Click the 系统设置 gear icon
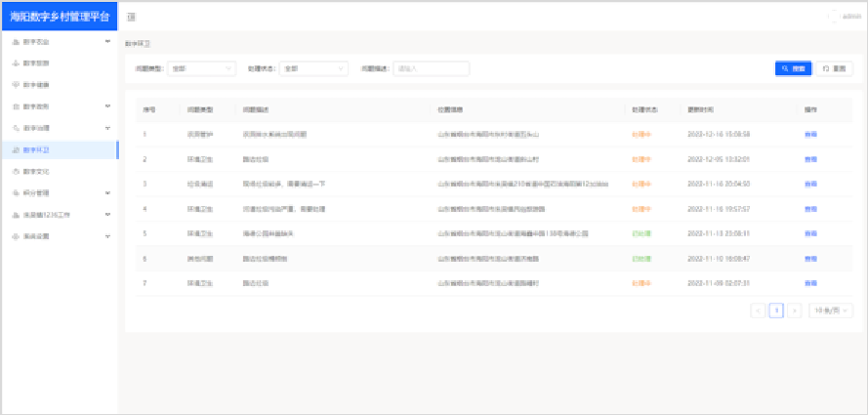The image size is (868, 415). [x=15, y=235]
